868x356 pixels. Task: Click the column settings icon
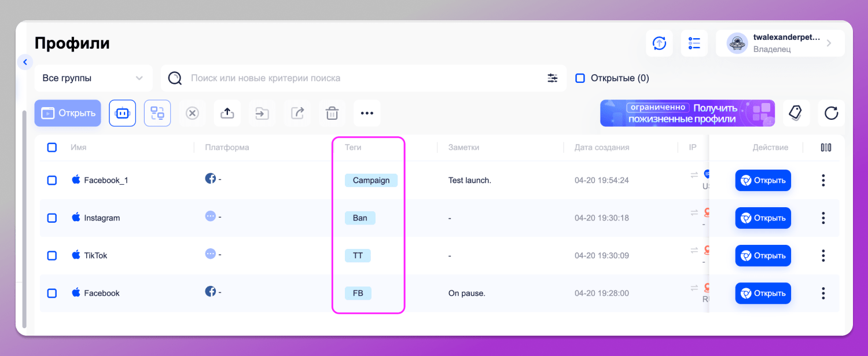pos(826,148)
